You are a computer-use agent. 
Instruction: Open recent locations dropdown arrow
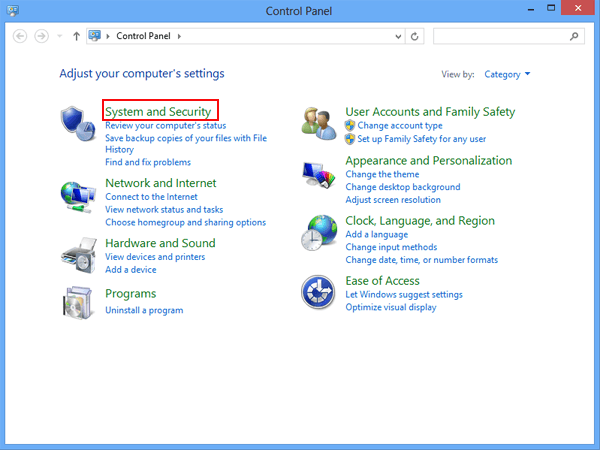coord(60,36)
